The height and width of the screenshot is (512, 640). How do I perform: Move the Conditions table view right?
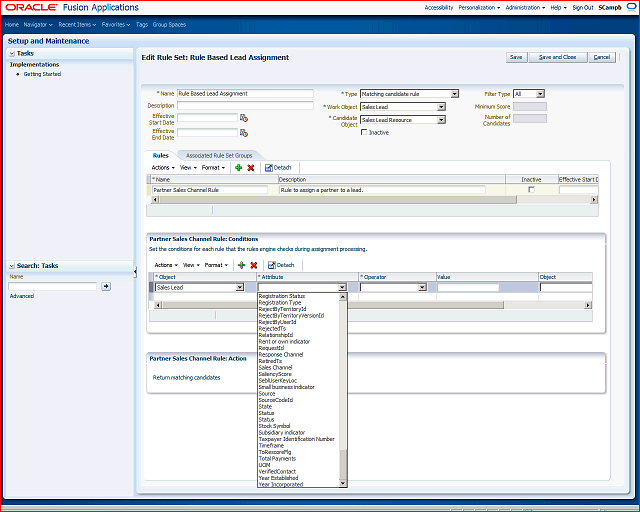point(588,305)
